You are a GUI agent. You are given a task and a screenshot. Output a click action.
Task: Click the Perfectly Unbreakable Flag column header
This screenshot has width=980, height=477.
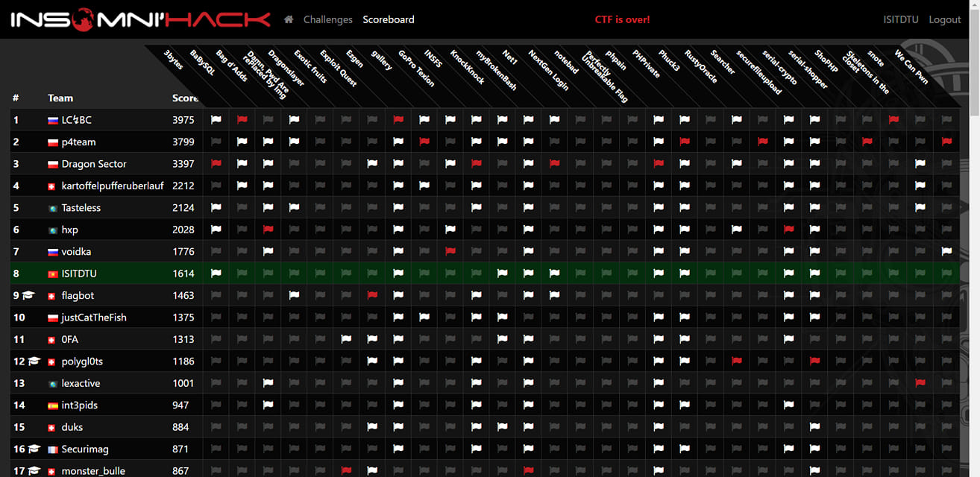605,75
